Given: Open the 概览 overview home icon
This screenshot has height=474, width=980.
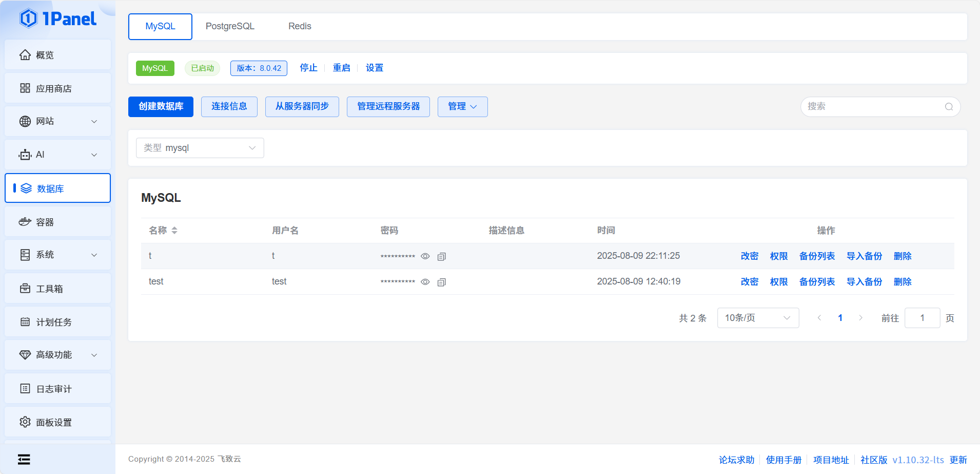Looking at the screenshot, I should point(25,55).
